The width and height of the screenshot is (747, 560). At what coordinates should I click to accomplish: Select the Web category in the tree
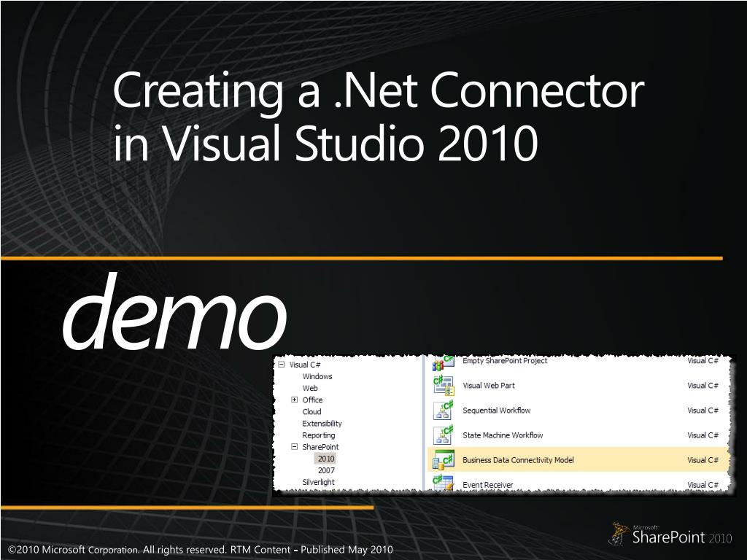309,388
